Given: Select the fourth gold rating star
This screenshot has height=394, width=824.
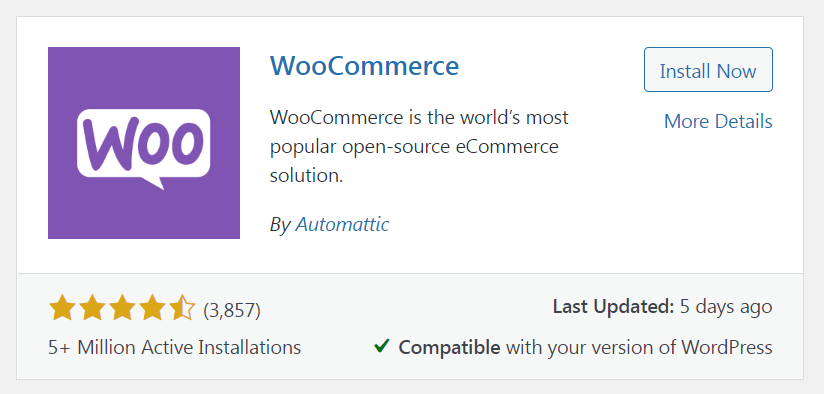Looking at the screenshot, I should (x=152, y=308).
